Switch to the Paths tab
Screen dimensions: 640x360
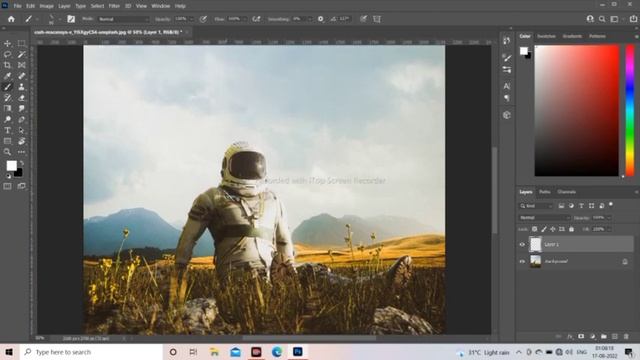pyautogui.click(x=544, y=192)
